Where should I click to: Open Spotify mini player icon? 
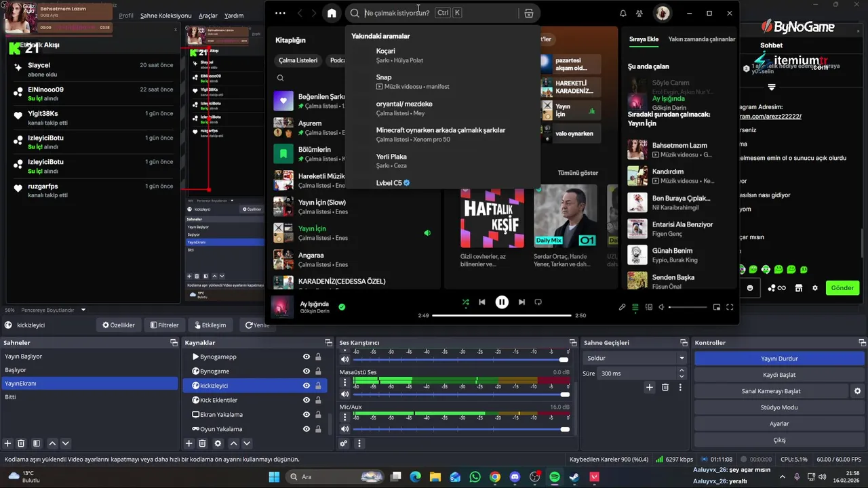tap(717, 307)
